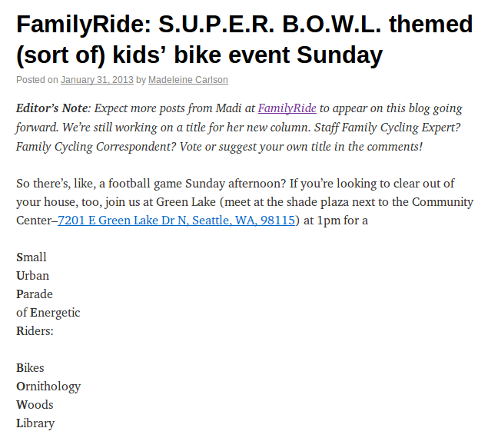This screenshot has height=448, width=478.
Task: Click the bold Editor's Note text
Action: (53, 108)
